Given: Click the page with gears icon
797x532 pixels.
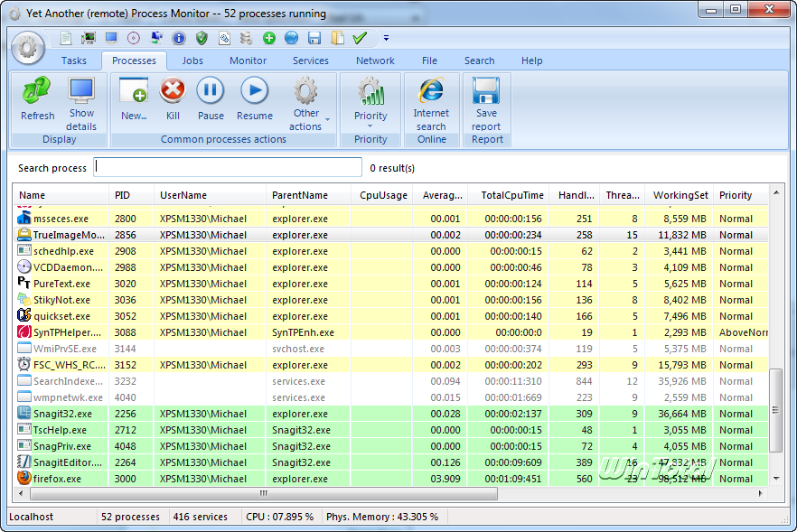Looking at the screenshot, I should click(x=224, y=38).
